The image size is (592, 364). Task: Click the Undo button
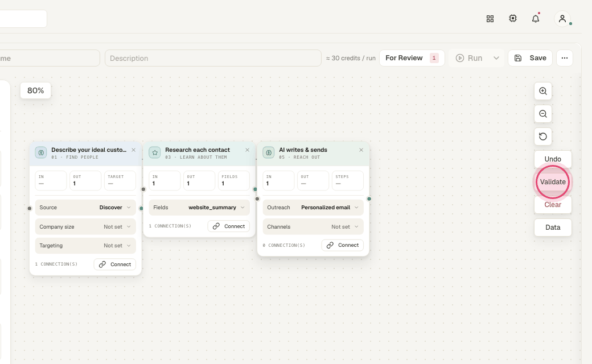tap(553, 159)
